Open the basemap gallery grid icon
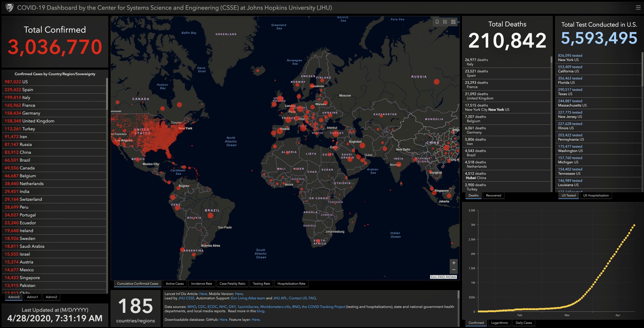The image size is (644, 328). click(453, 22)
